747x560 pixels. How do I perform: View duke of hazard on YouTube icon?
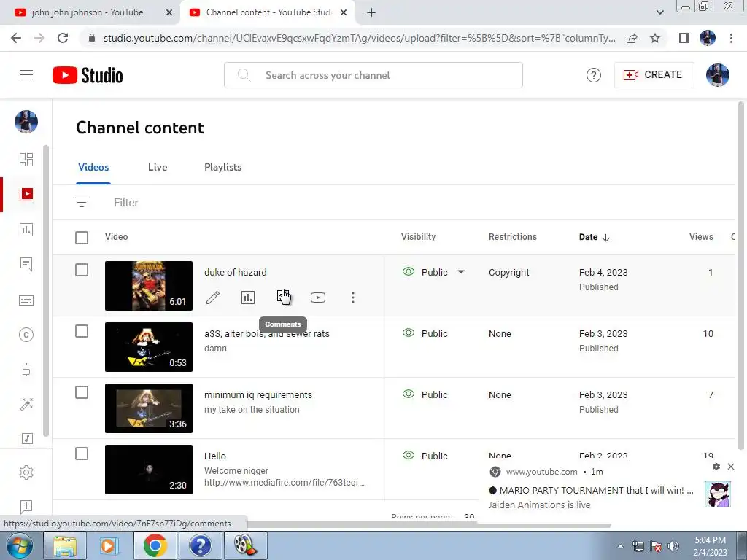318,297
